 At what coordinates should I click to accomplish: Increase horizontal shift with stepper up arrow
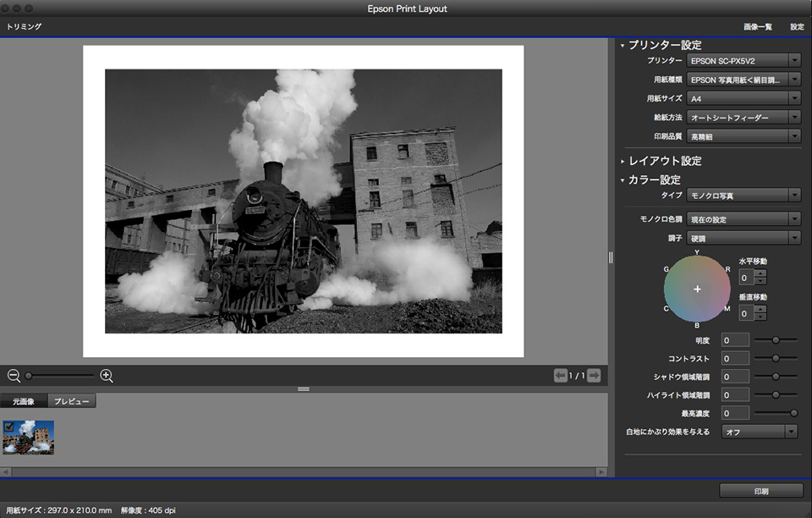[760, 273]
